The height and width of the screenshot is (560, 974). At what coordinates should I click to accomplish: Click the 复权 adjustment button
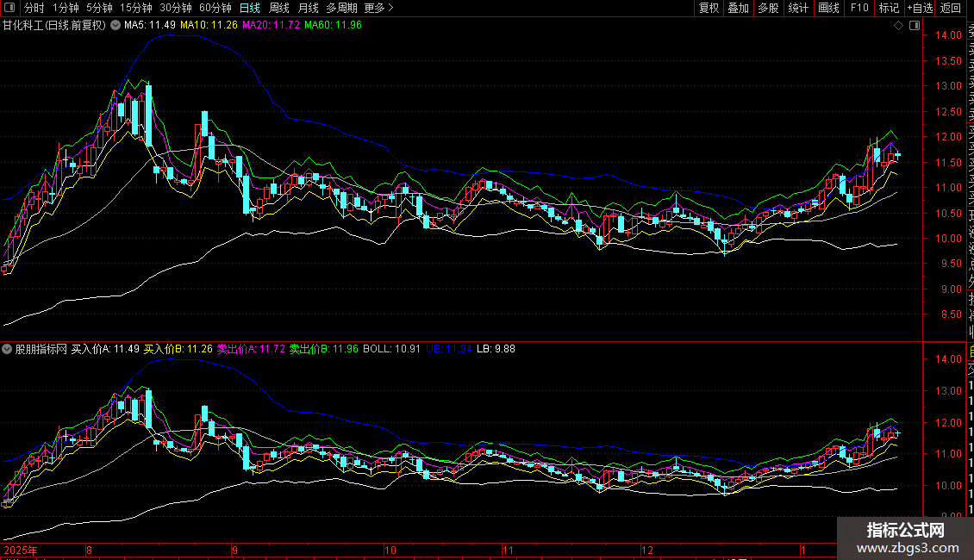[709, 8]
